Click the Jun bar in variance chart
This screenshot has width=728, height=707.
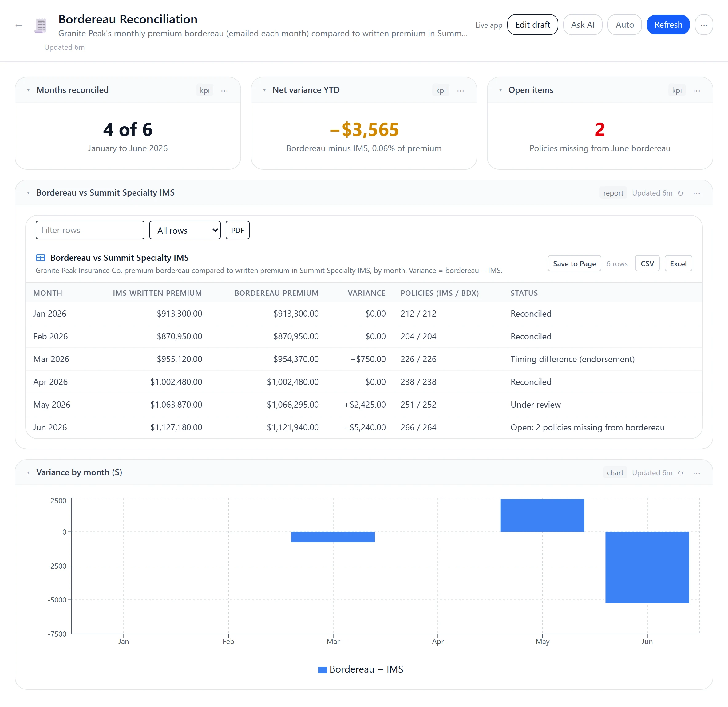coord(647,567)
